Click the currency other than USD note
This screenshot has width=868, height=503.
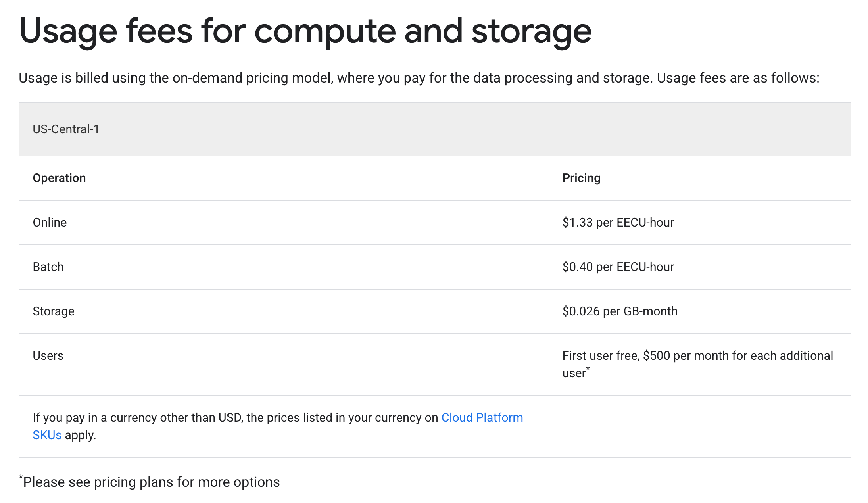tap(278, 426)
